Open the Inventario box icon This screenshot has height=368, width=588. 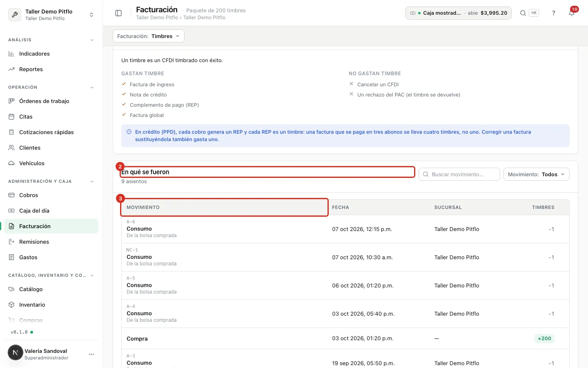pos(11,305)
